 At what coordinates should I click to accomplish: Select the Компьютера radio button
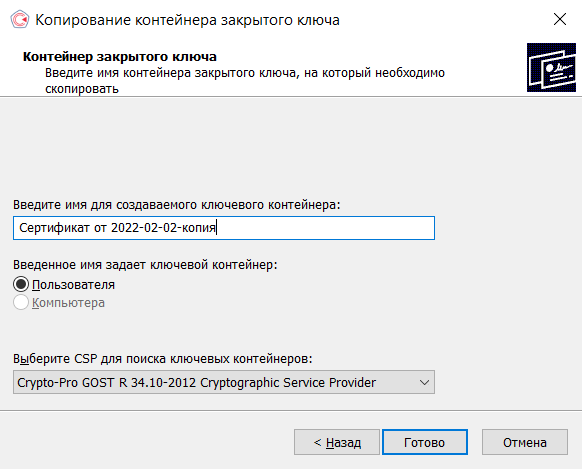(x=21, y=302)
